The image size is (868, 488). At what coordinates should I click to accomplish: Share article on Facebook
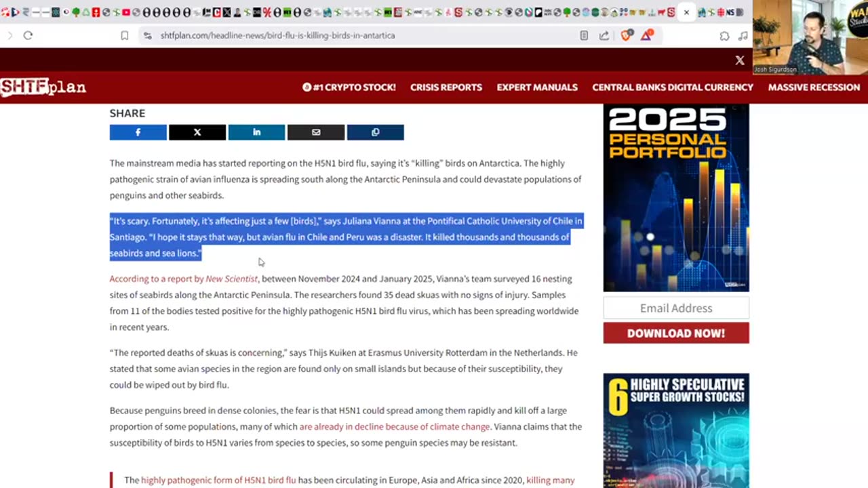(138, 132)
